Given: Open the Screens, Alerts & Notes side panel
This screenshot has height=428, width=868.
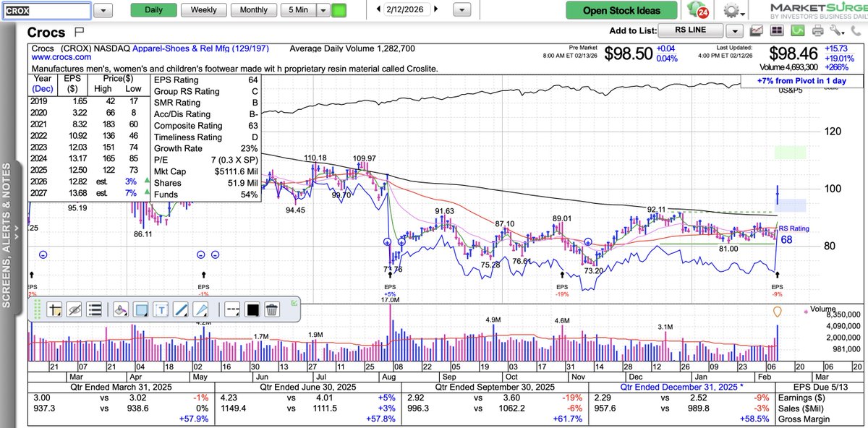Looking at the screenshot, I should 7,235.
